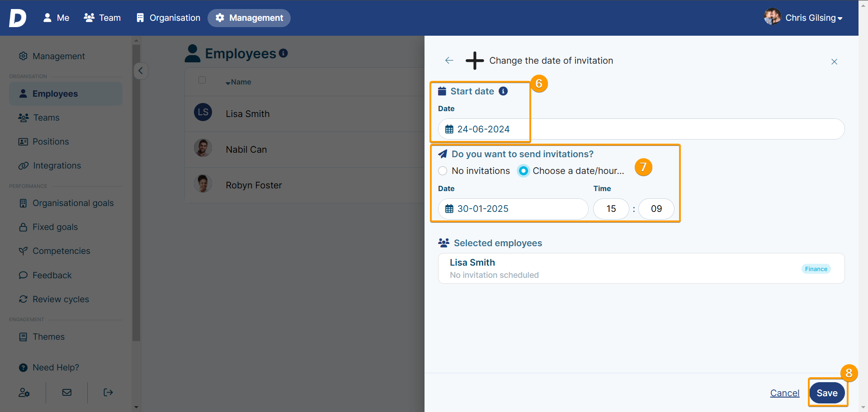Open Teams in the sidebar
868x412 pixels.
coord(46,117)
